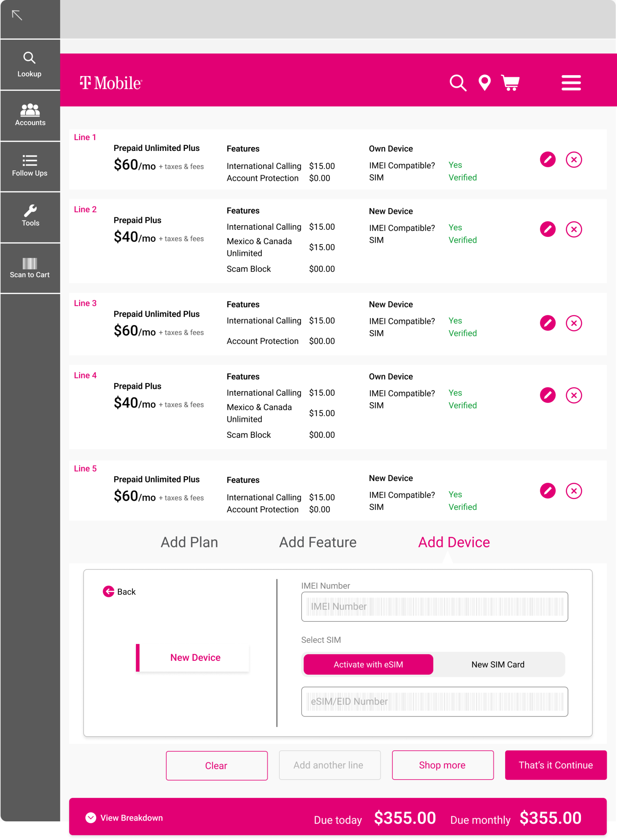Click into the IMEI Number field
617x840 pixels.
[x=435, y=606]
